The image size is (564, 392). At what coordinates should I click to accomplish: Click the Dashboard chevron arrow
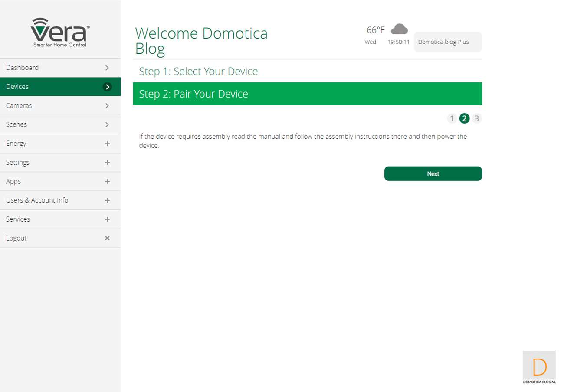click(x=107, y=68)
